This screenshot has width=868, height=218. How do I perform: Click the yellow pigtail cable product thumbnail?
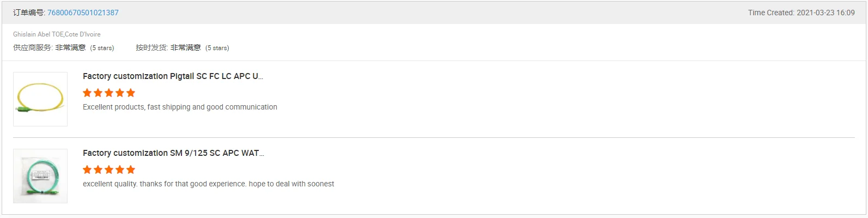40,99
